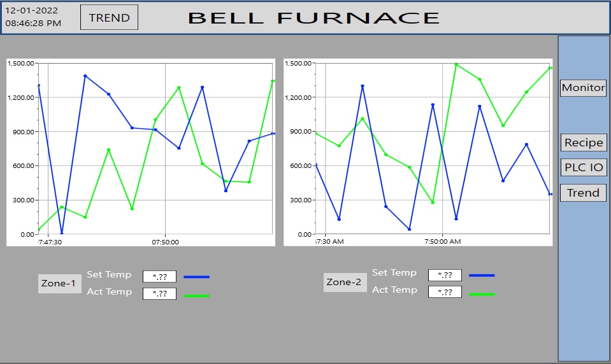The image size is (611, 364).
Task: Open the Recipe screen
Action: pos(584,143)
